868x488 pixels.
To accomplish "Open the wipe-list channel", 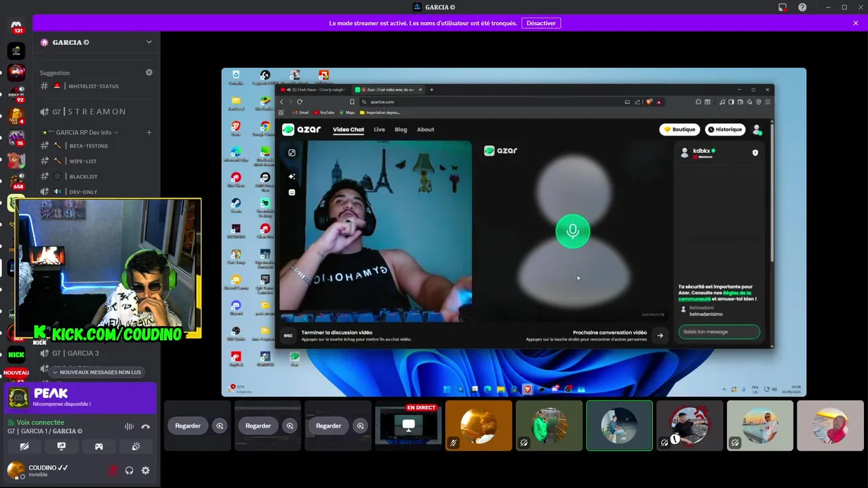I will (97, 161).
